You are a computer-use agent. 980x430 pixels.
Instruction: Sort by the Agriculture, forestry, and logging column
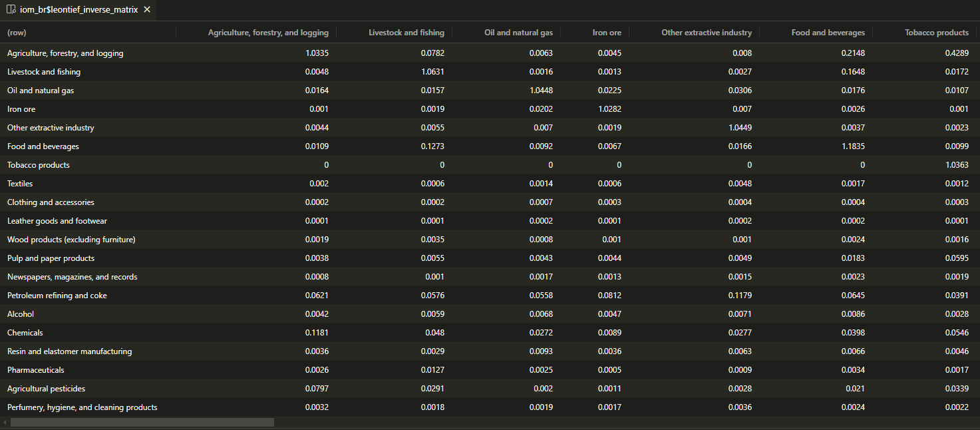tap(268, 33)
